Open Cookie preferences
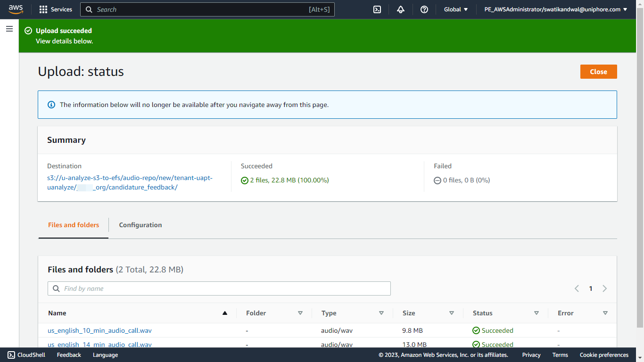644x362 pixels. coord(604,355)
